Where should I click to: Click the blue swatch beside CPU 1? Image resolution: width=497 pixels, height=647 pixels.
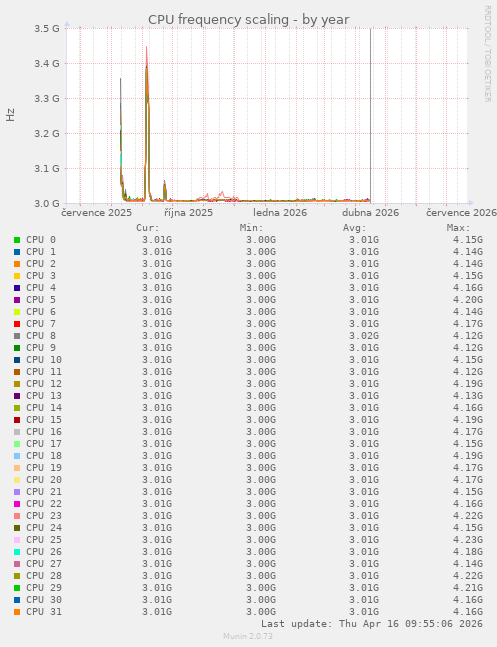[17, 252]
